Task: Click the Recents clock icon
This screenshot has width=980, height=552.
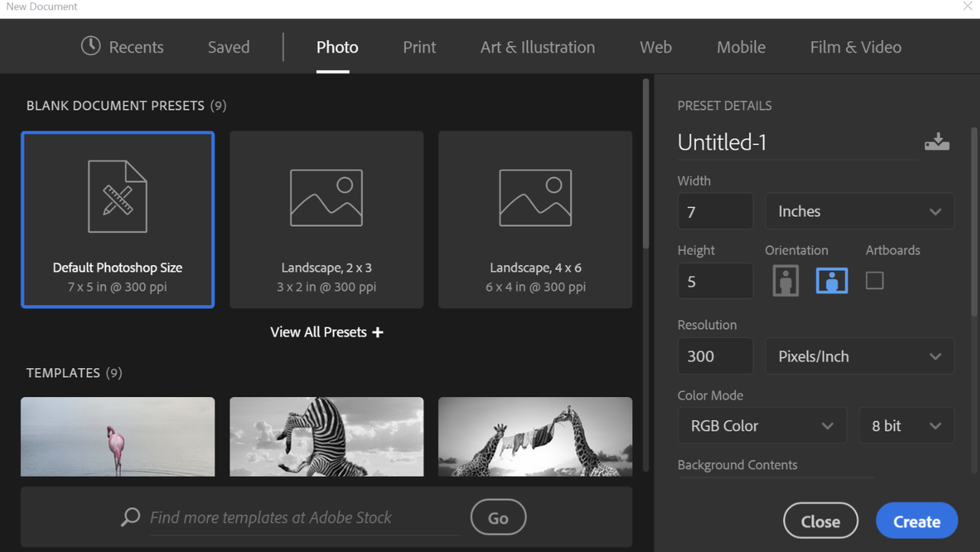Action: pos(90,46)
